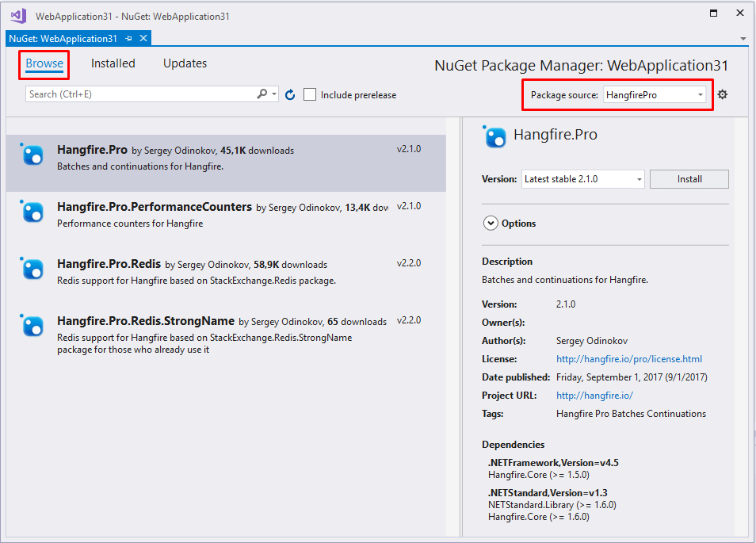Open the Hangfire license link

point(628,359)
